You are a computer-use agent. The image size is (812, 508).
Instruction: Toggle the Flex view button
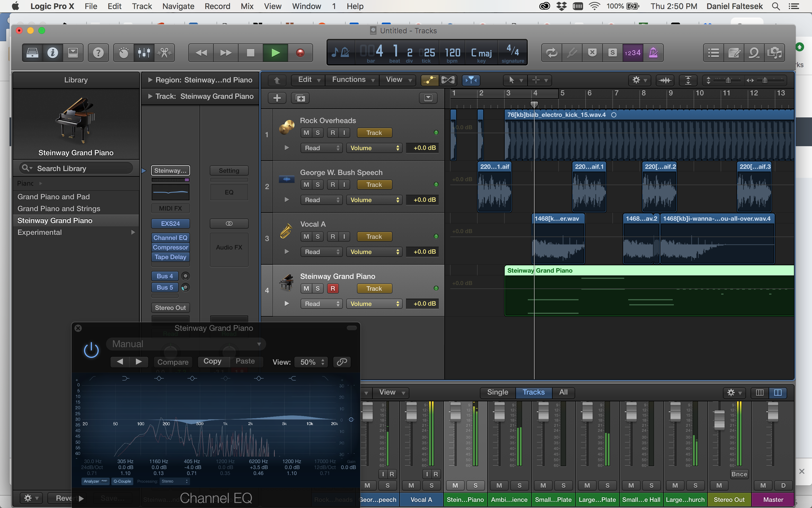(448, 80)
